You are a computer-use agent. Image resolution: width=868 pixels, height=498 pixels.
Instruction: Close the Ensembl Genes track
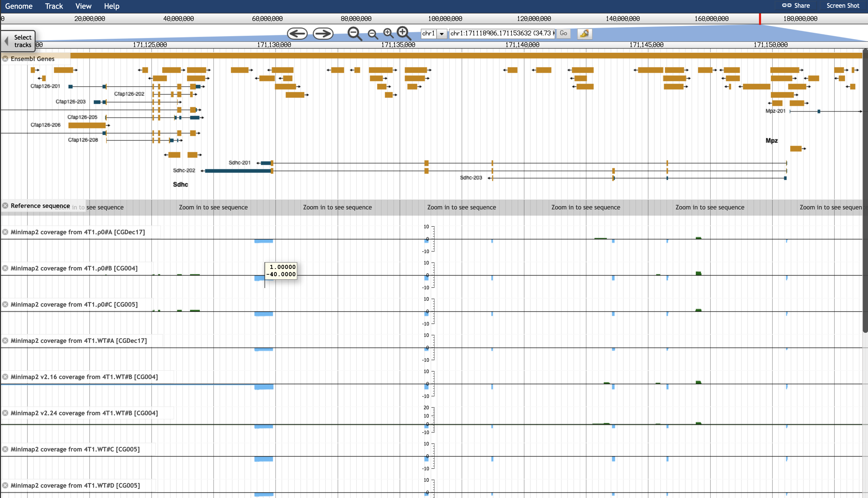[5, 58]
